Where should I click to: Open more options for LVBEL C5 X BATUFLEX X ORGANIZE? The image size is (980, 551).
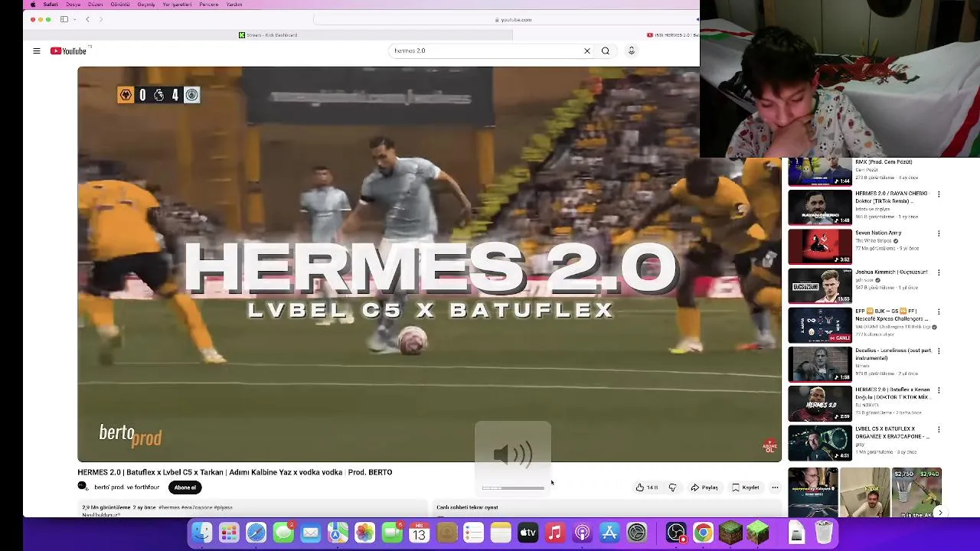[939, 430]
